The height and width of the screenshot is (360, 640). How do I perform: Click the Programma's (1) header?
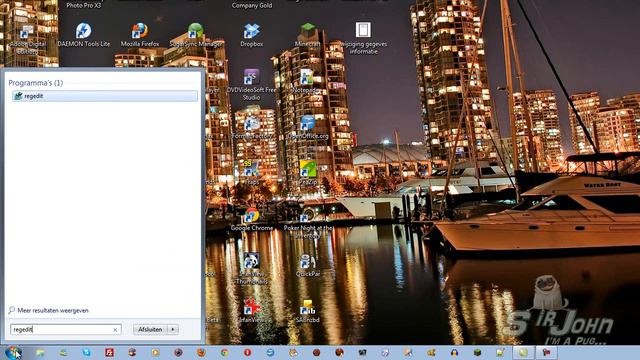coord(36,83)
